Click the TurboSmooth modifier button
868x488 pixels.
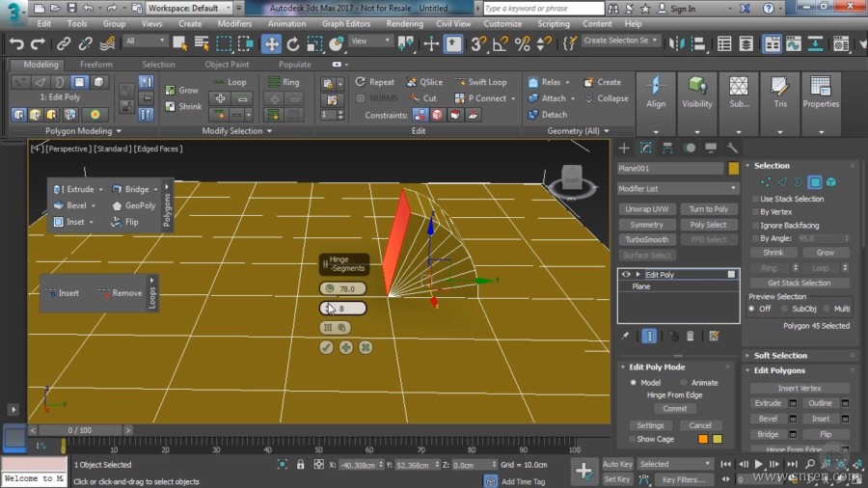pyautogui.click(x=646, y=240)
